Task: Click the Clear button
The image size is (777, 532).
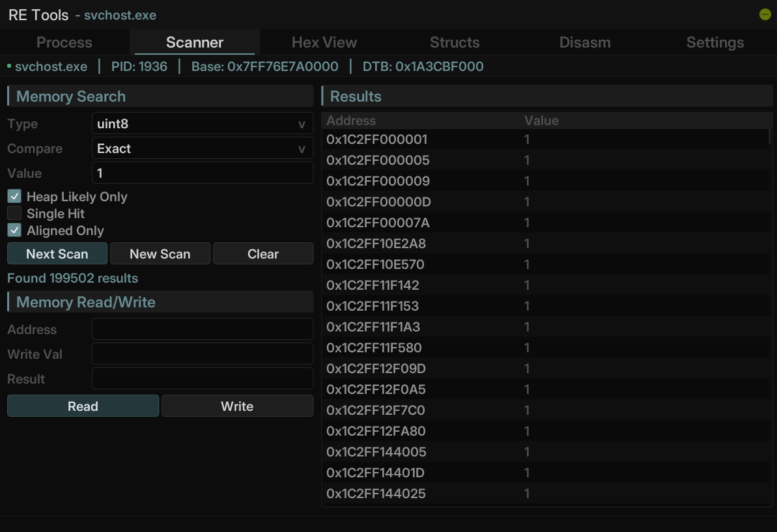Action: 263,254
